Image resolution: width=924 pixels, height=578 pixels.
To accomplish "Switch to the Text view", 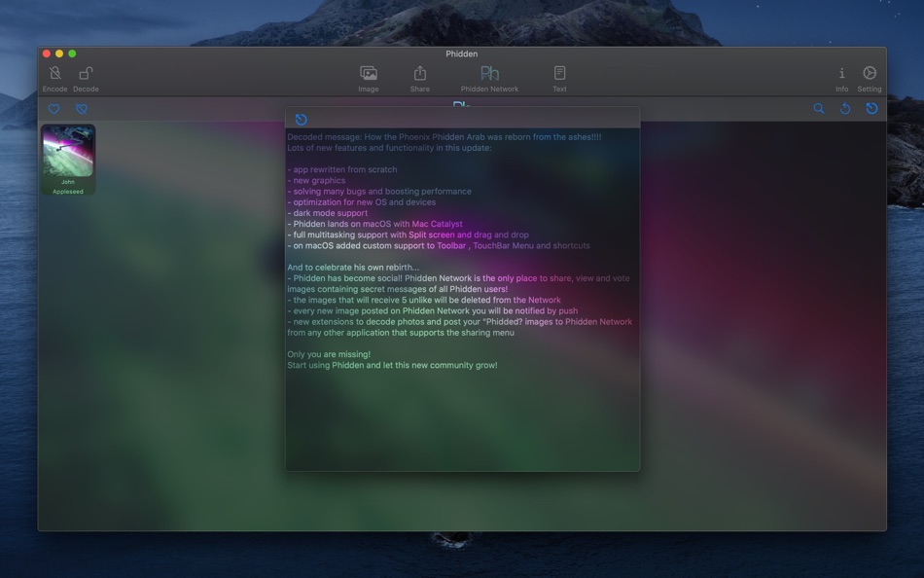I will coord(559,79).
